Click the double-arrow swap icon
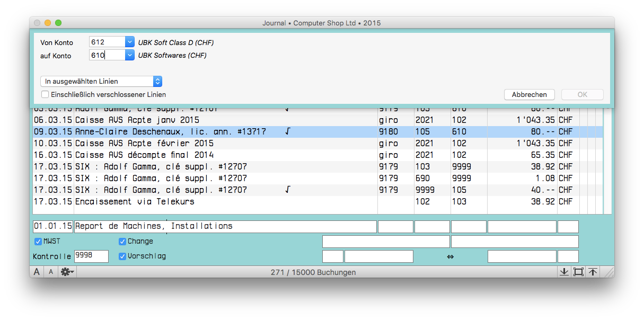This screenshot has width=644, height=320. coord(450,256)
